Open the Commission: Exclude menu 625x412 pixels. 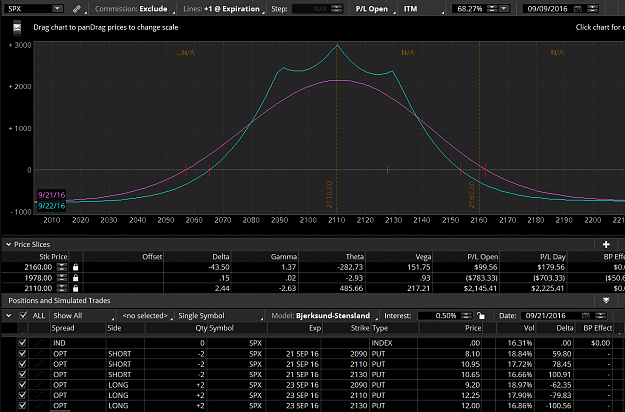coord(134,9)
